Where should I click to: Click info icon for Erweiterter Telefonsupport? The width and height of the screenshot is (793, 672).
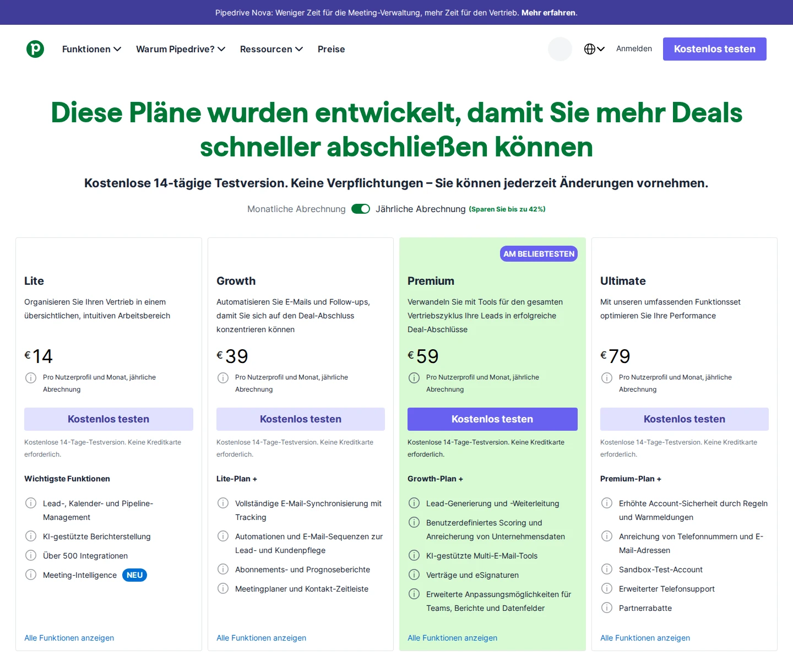tap(607, 588)
